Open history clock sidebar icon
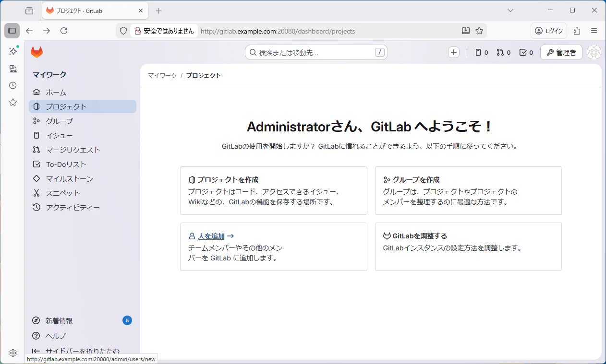 click(x=13, y=85)
